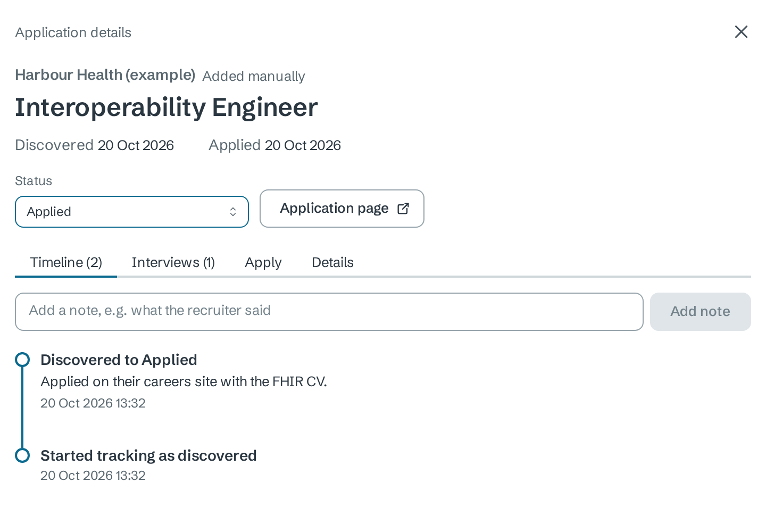Open the Details tab
The width and height of the screenshot is (766, 532).
(332, 262)
